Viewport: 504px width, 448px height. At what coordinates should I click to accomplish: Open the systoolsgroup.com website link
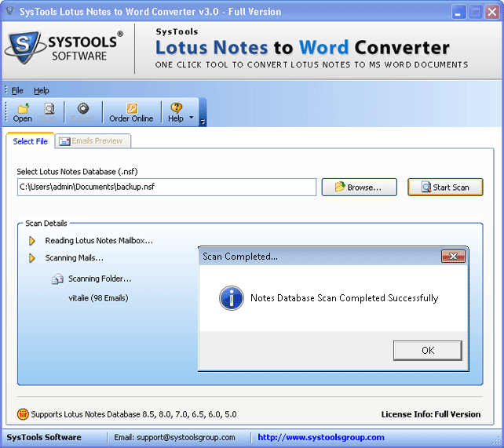tap(321, 437)
